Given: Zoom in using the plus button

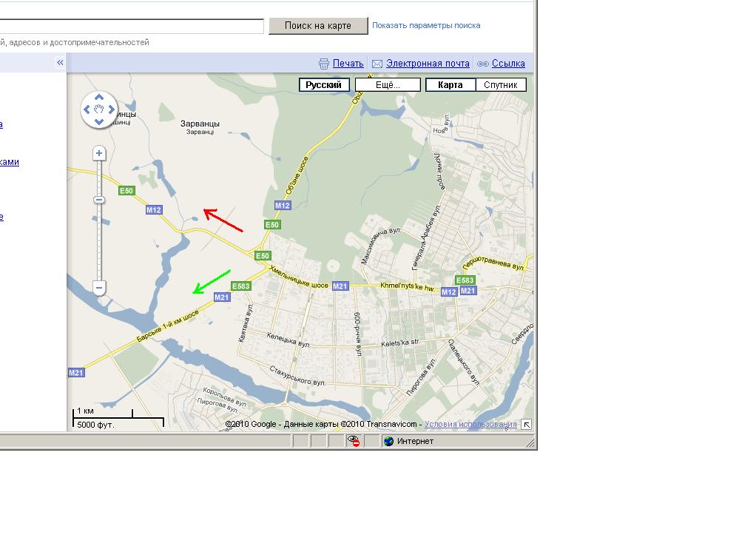Looking at the screenshot, I should click(99, 153).
